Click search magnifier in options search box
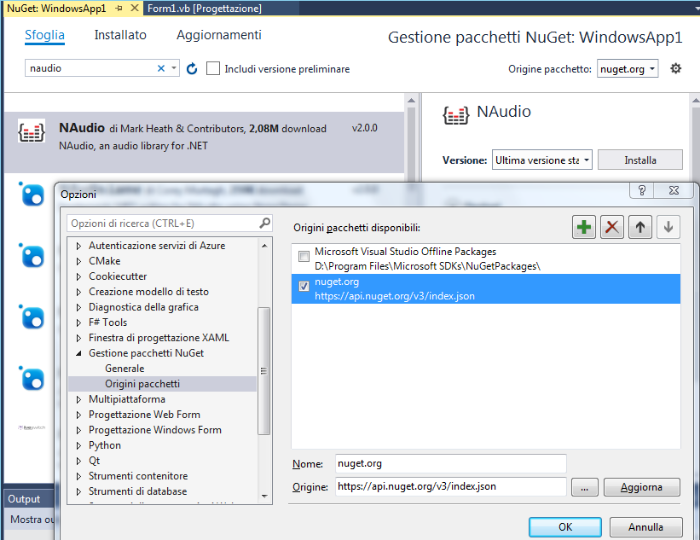The width and height of the screenshot is (700, 540). coord(265,223)
